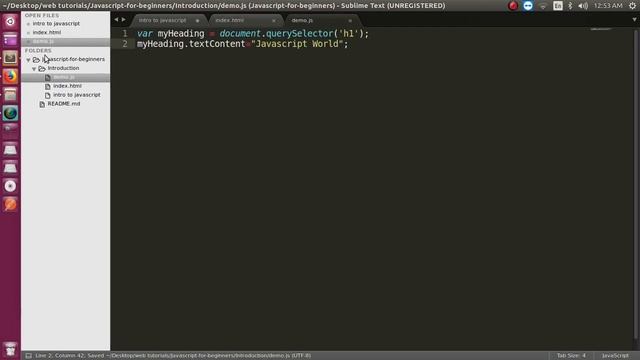
Task: Select demo.js in the Introduction folder
Action: pyautogui.click(x=64, y=77)
